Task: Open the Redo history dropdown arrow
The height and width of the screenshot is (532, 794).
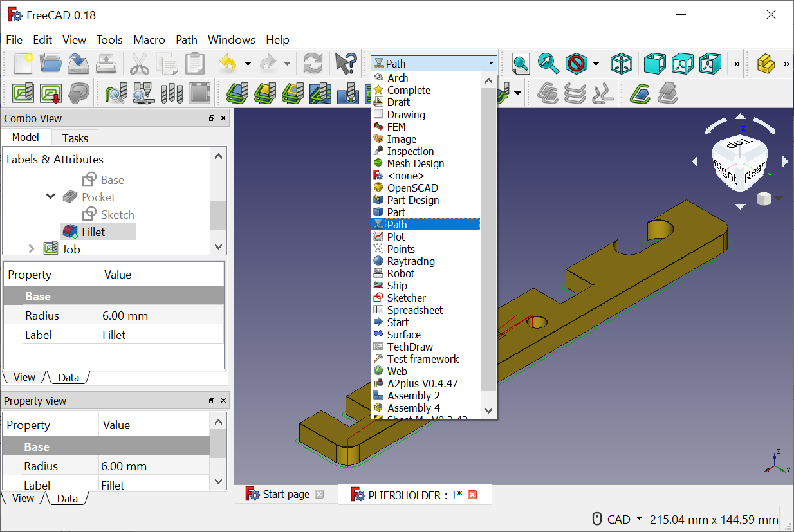Action: point(288,63)
